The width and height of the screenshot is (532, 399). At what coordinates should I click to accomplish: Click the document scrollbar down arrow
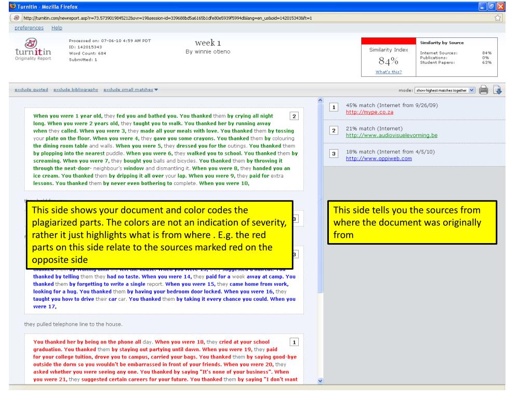[320, 381]
